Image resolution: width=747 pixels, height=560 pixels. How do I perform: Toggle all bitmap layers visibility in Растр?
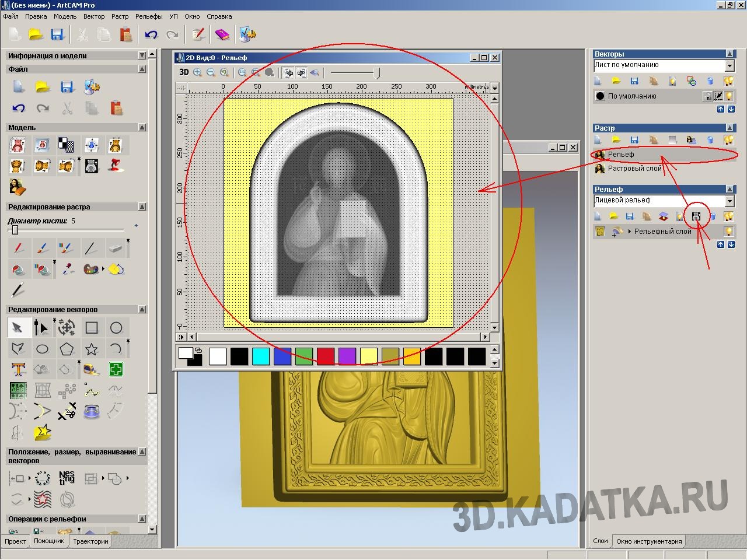(728, 140)
